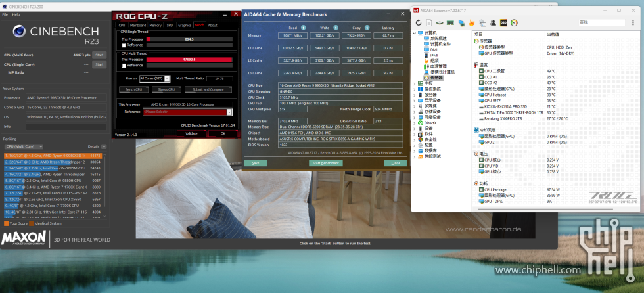Click info icon beside Write column
This screenshot has height=293, width=644.
tap(336, 28)
